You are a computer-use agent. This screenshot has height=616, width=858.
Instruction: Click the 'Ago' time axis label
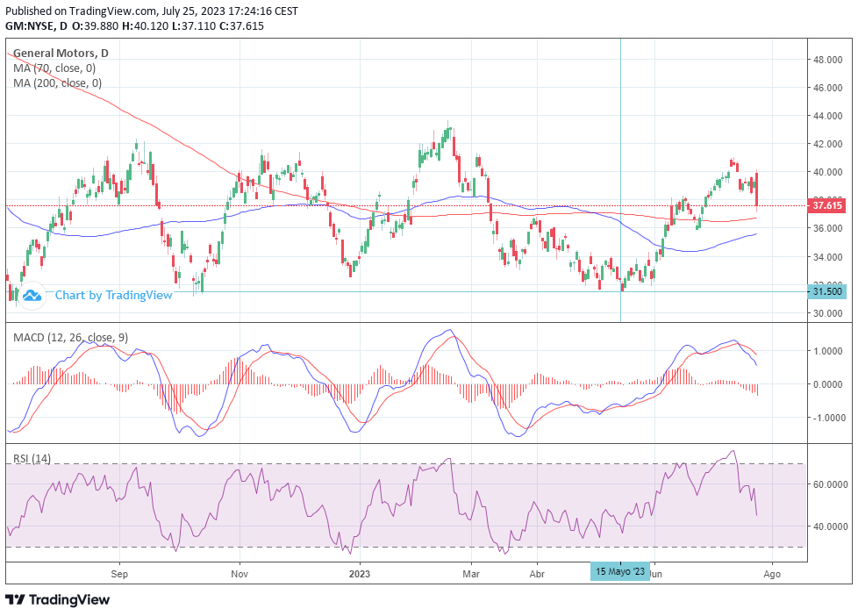click(x=772, y=574)
